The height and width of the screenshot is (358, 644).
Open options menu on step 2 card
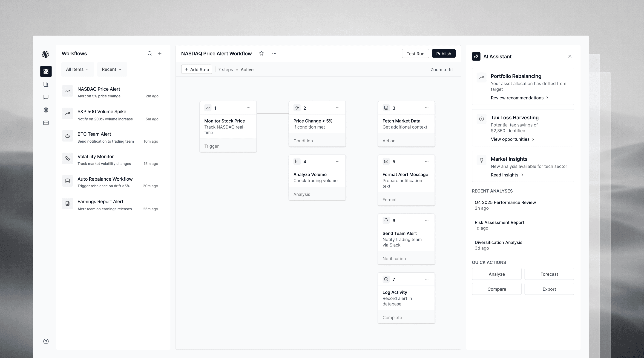point(337,108)
